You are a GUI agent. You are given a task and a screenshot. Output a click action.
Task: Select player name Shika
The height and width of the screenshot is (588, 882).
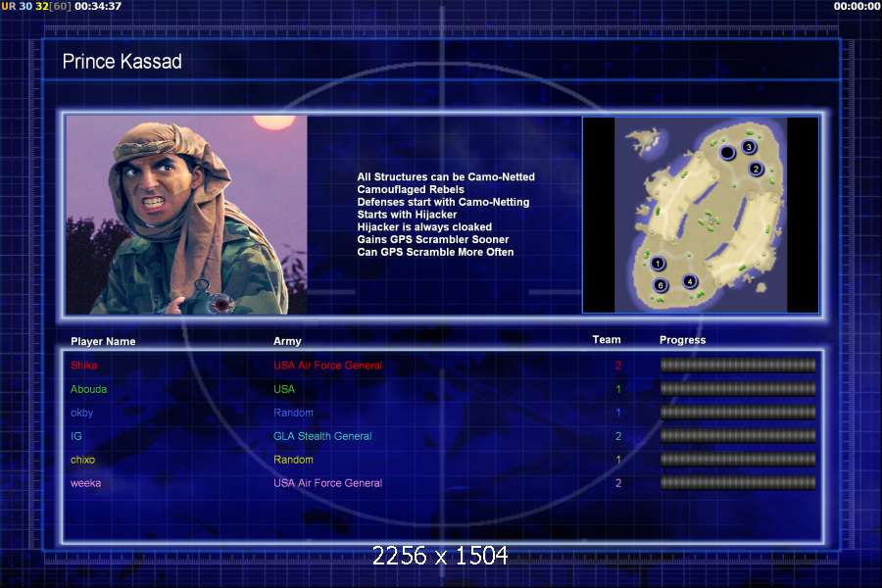click(x=84, y=366)
